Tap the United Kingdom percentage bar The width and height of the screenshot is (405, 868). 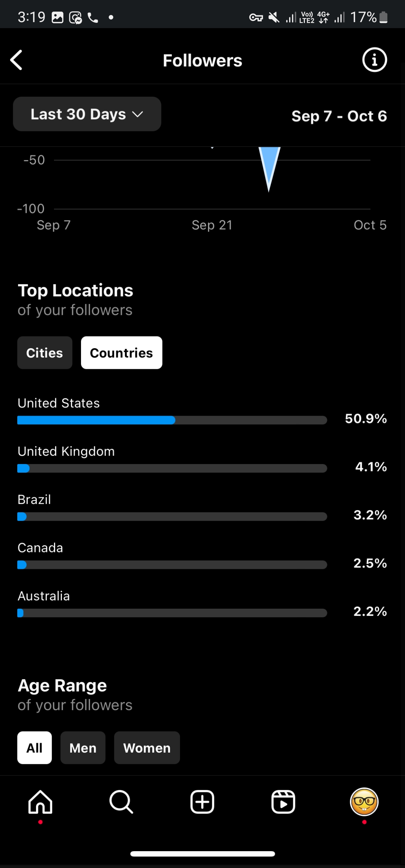click(172, 468)
